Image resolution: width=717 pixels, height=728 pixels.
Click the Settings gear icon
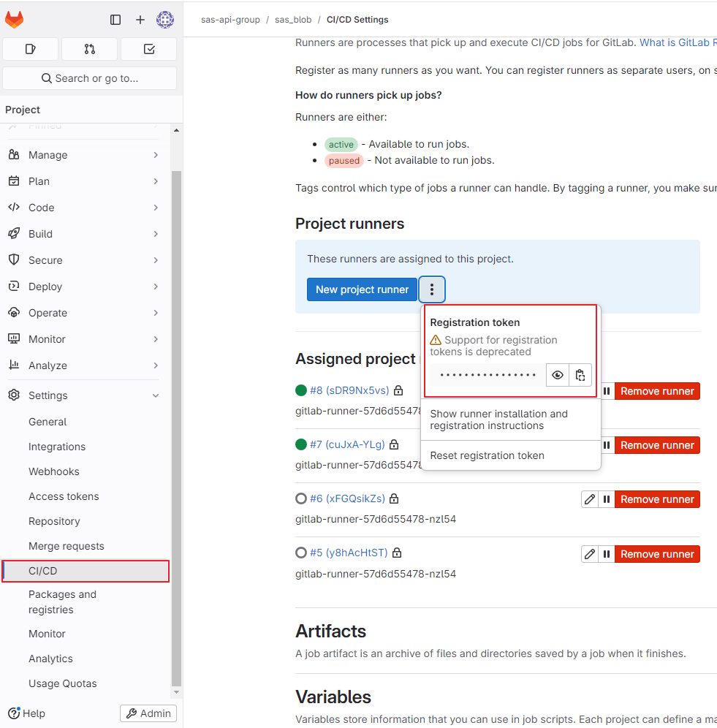tap(14, 395)
